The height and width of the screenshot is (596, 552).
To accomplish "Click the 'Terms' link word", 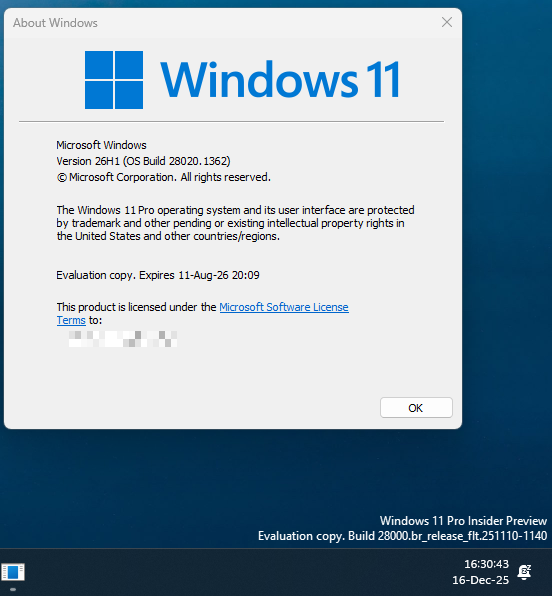I will pos(71,320).
